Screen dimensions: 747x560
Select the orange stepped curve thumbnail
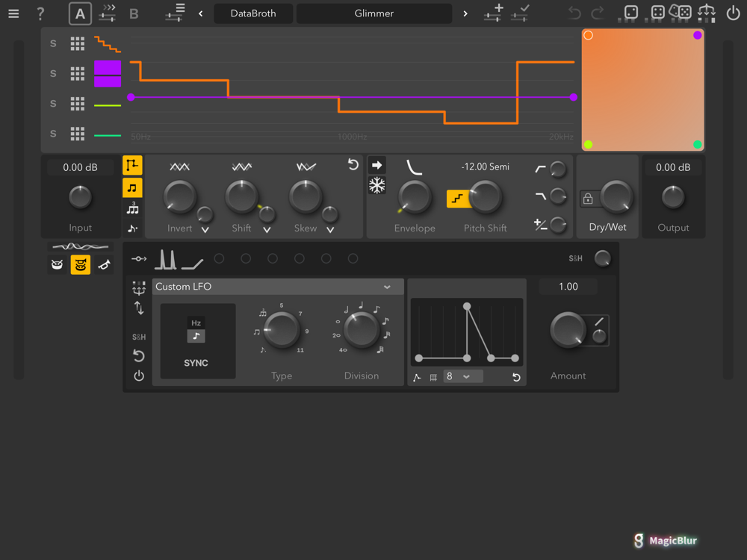click(x=107, y=44)
